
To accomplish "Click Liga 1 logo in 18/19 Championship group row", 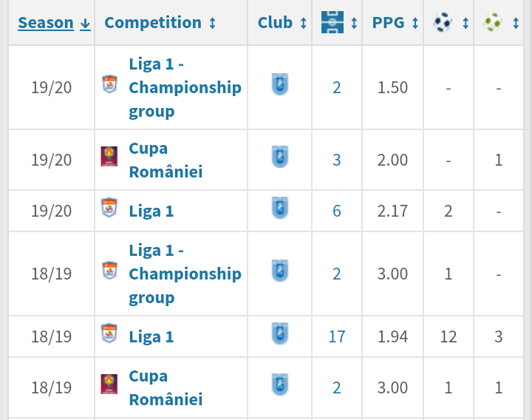I will (109, 271).
